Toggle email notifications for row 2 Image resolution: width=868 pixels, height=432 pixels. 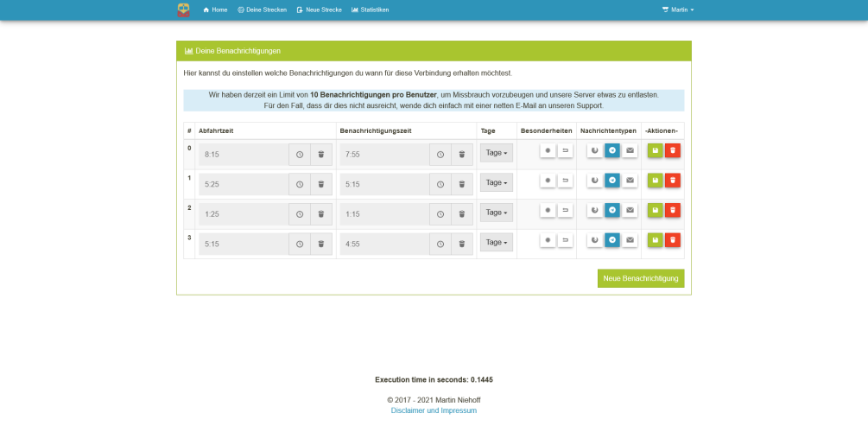point(630,211)
